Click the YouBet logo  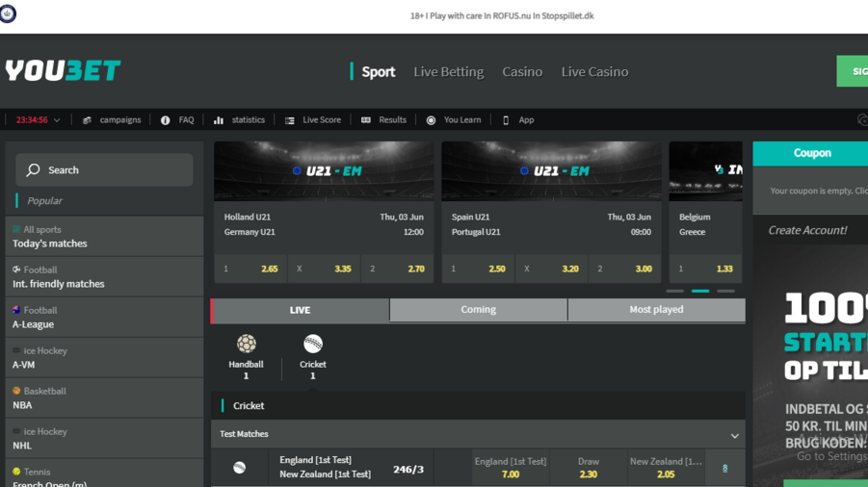point(63,71)
